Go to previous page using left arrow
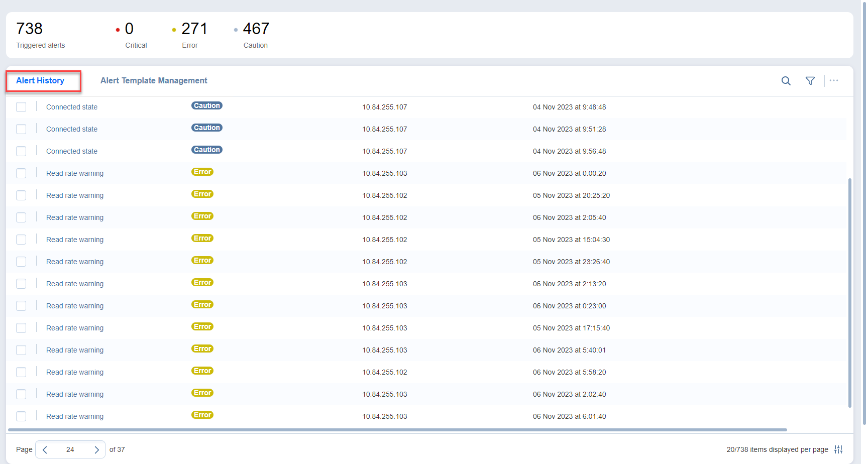Viewport: 868px width, 464px height. [45, 450]
